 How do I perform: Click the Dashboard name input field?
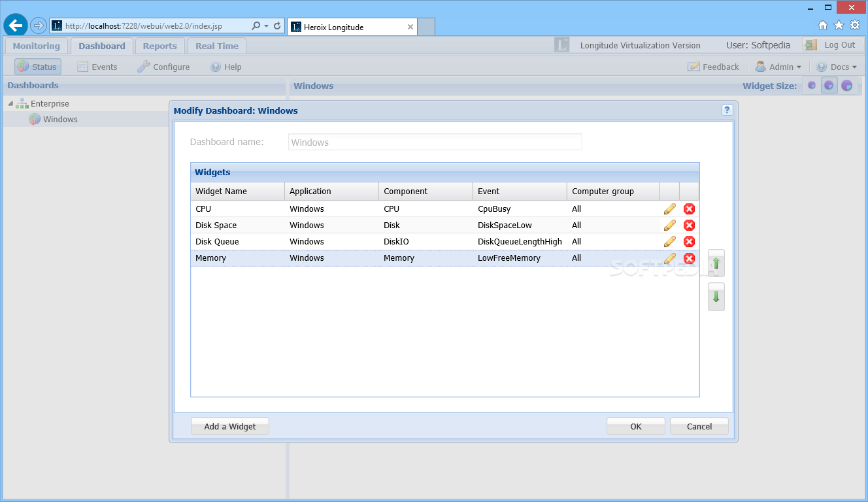click(x=435, y=142)
